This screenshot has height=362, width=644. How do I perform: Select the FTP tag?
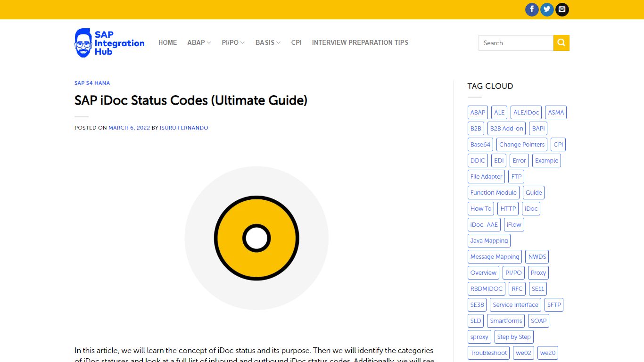pyautogui.click(x=516, y=177)
